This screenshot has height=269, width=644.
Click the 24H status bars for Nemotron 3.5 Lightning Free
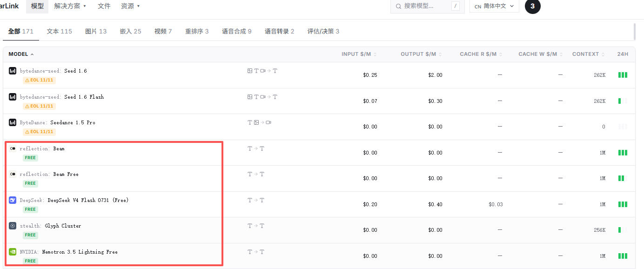(x=623, y=256)
